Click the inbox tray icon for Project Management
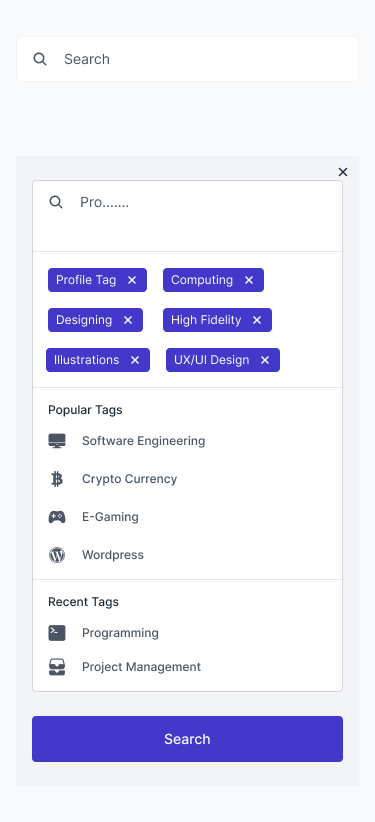Image resolution: width=375 pixels, height=822 pixels. click(x=57, y=667)
